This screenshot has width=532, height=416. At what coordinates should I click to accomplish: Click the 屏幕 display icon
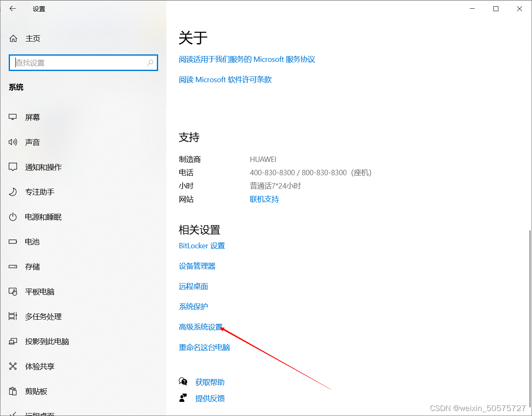click(13, 117)
